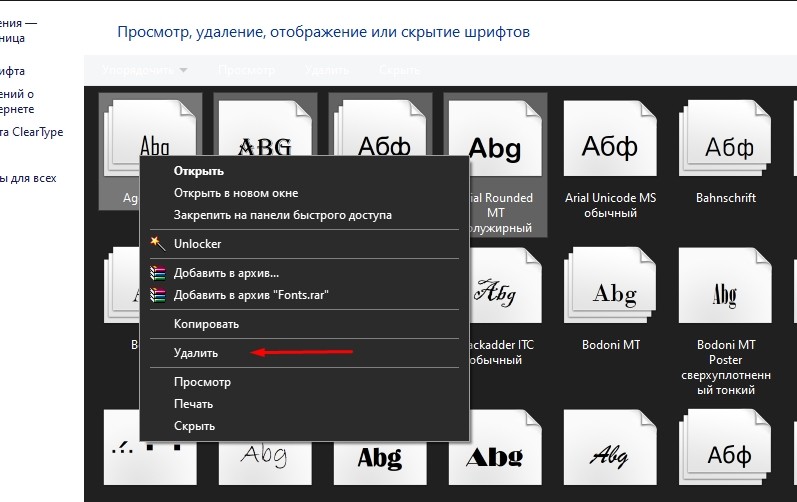Click the Unlocker magic wand icon
Viewport: 797px width, 502px height.
(158, 243)
